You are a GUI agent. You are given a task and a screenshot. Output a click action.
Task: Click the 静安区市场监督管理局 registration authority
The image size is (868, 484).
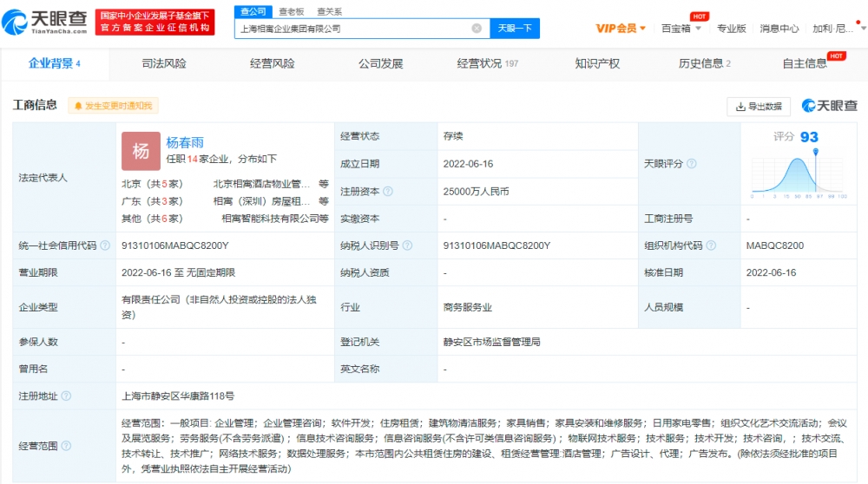click(491, 342)
